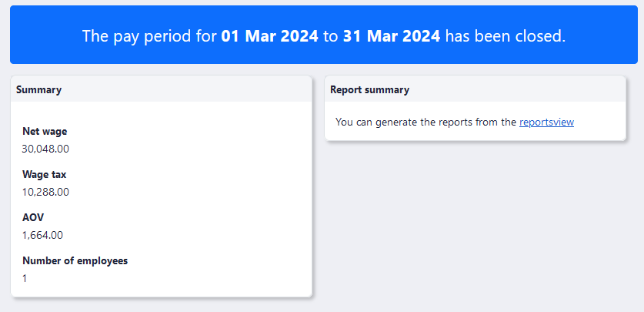The image size is (644, 312).
Task: Click empty area below Report summary card
Action: point(475,223)
